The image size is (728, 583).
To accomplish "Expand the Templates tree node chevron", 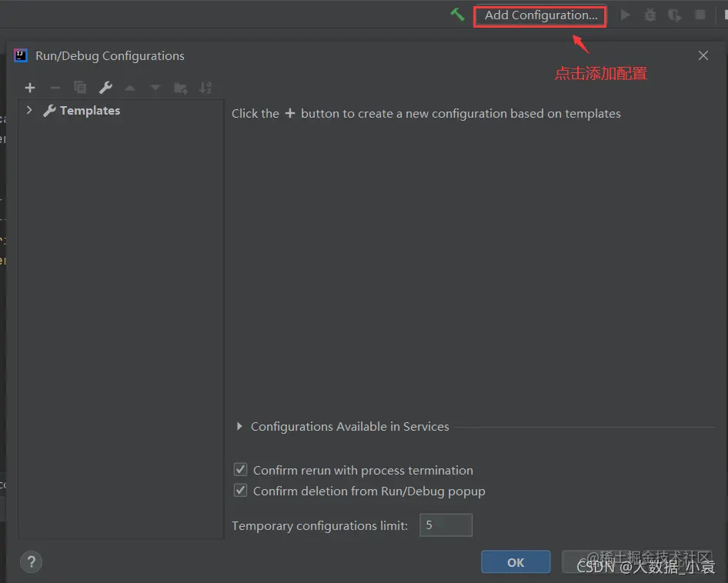I will [x=29, y=110].
